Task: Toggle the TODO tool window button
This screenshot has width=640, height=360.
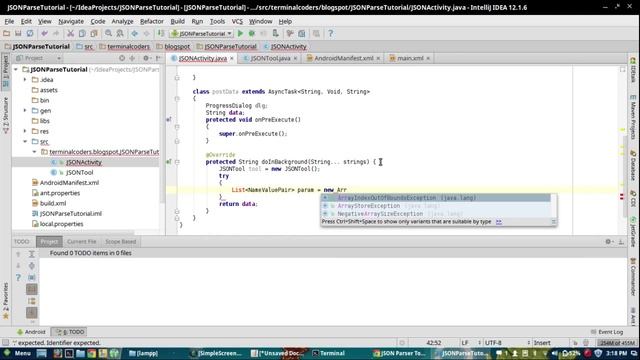Action: 70,332
